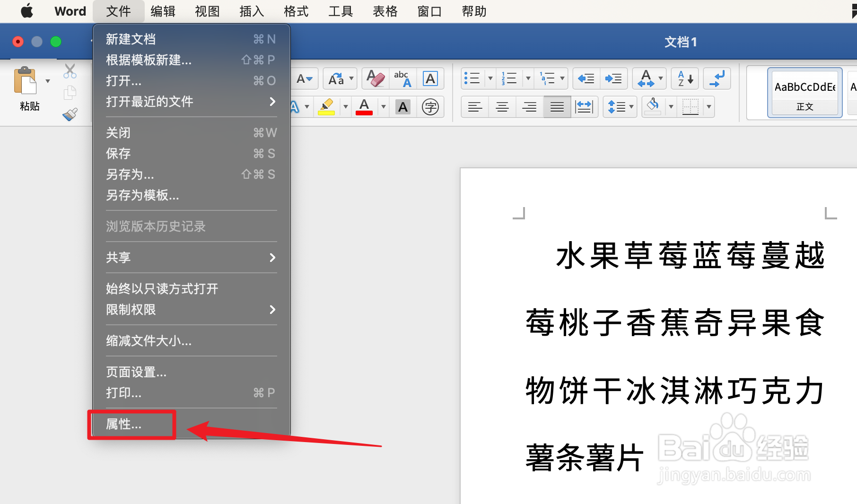The width and height of the screenshot is (857, 504).
Task: Click the Enclose Characters (字) icon
Action: tap(430, 107)
